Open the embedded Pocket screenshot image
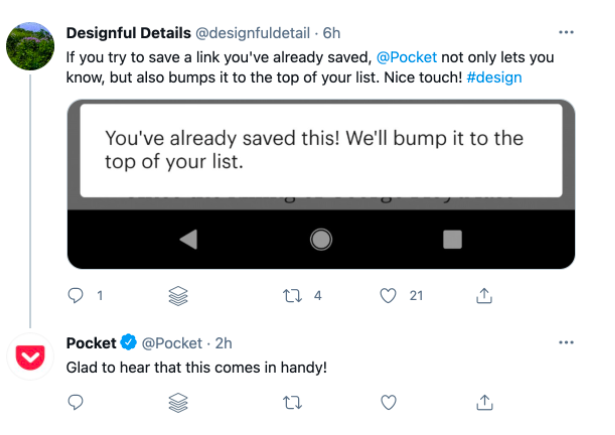Image resolution: width=615 pixels, height=435 pixels. point(321,184)
